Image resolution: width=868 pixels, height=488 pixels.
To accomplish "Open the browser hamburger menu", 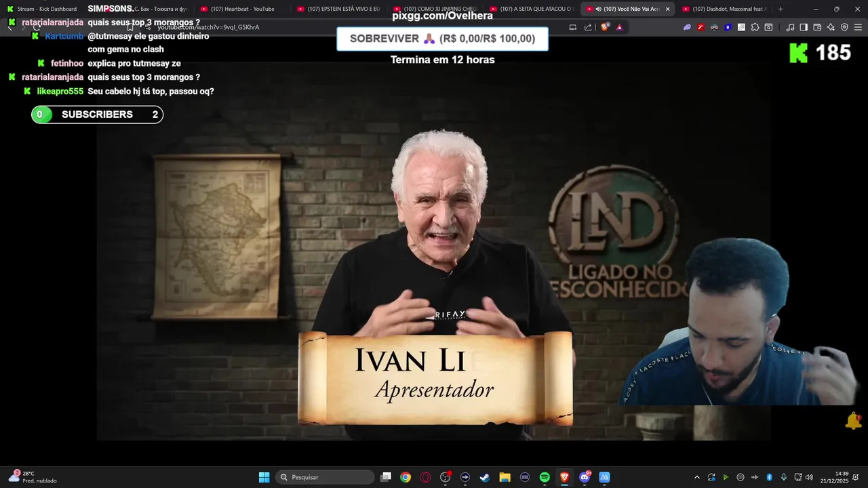I will 858,27.
